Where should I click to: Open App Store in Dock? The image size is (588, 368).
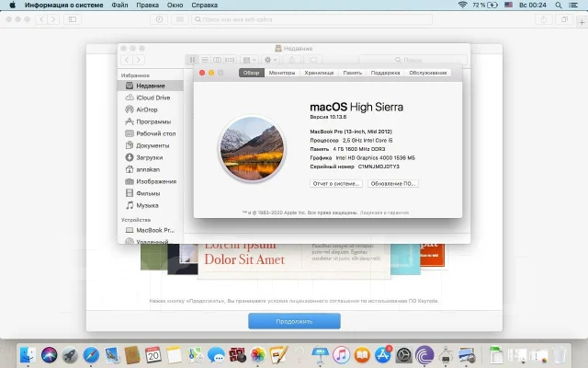pyautogui.click(x=383, y=354)
